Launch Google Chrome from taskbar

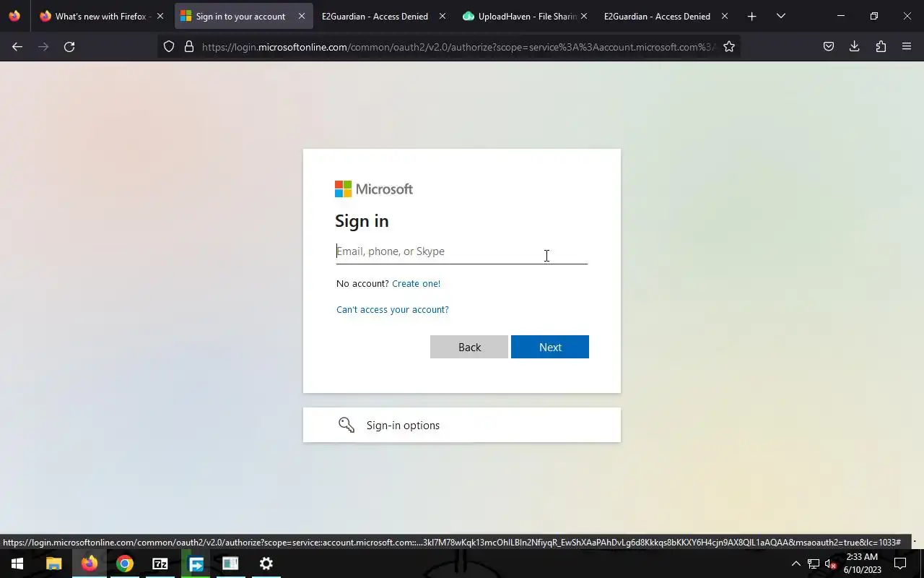[x=125, y=564]
